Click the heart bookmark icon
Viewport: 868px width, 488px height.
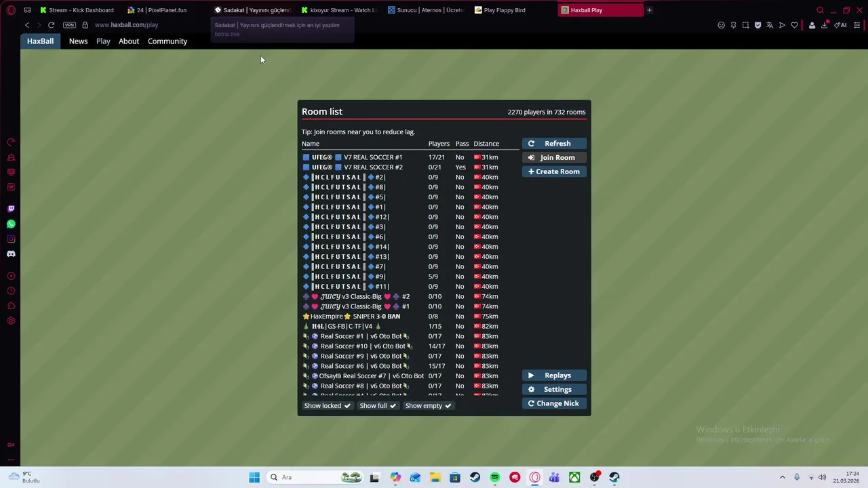(794, 25)
